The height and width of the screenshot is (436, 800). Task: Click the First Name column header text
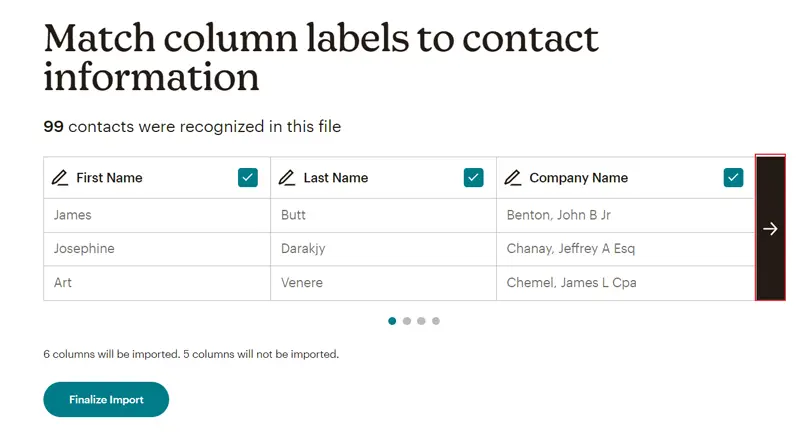pyautogui.click(x=109, y=178)
